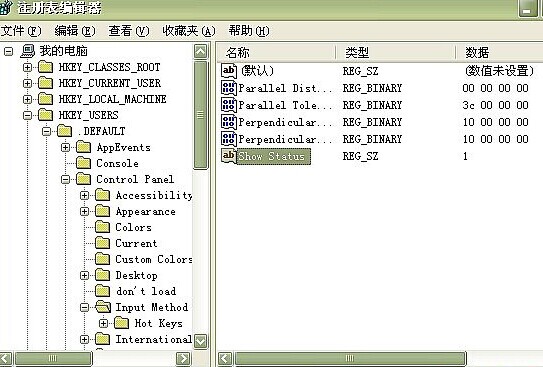Click the string icon of Show Status
This screenshot has height=367, width=543.
point(229,156)
